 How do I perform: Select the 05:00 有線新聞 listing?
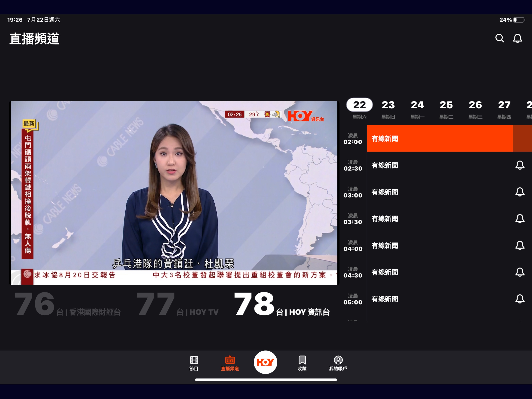click(449, 299)
